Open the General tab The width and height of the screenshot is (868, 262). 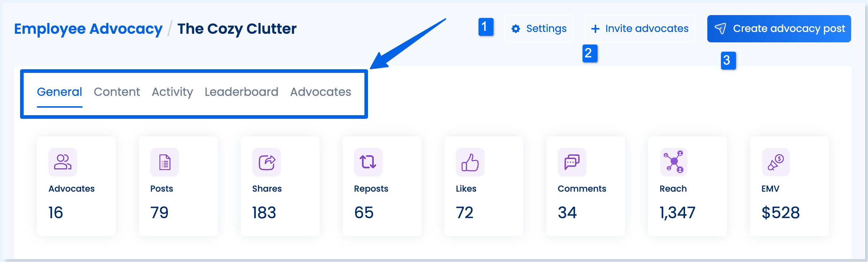(x=60, y=92)
